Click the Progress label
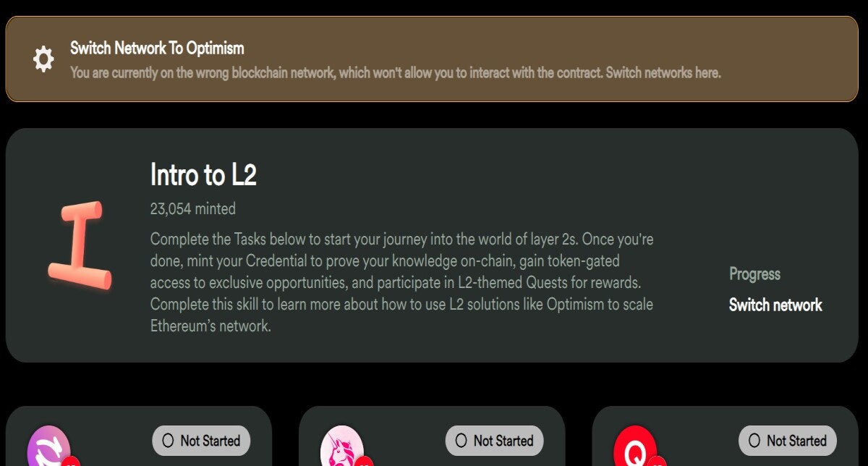This screenshot has height=466, width=868. (x=754, y=274)
